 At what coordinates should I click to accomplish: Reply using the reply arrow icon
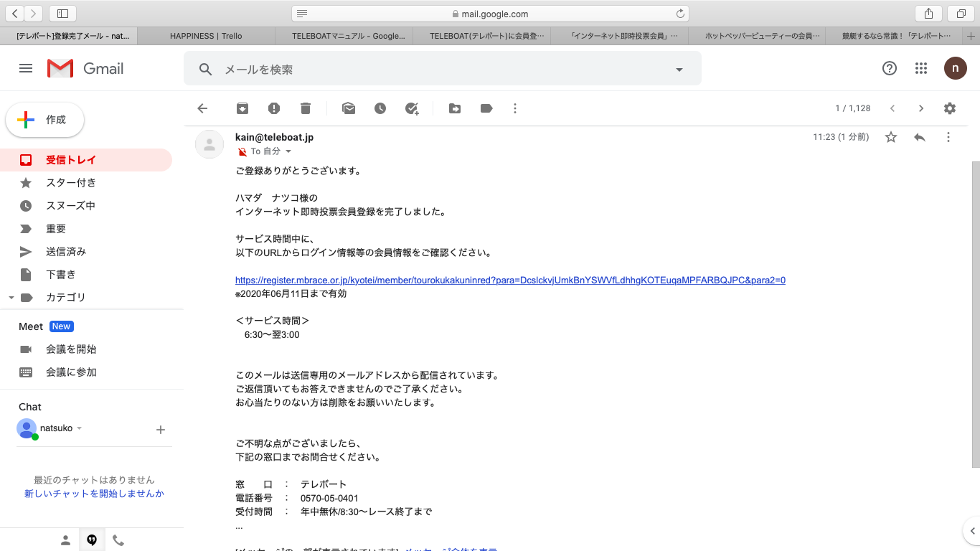coord(920,137)
